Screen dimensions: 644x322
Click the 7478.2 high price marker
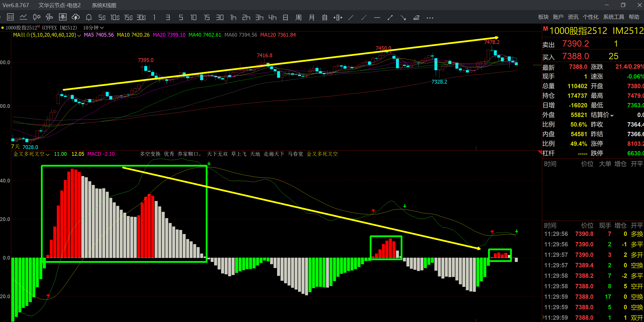[x=492, y=42]
